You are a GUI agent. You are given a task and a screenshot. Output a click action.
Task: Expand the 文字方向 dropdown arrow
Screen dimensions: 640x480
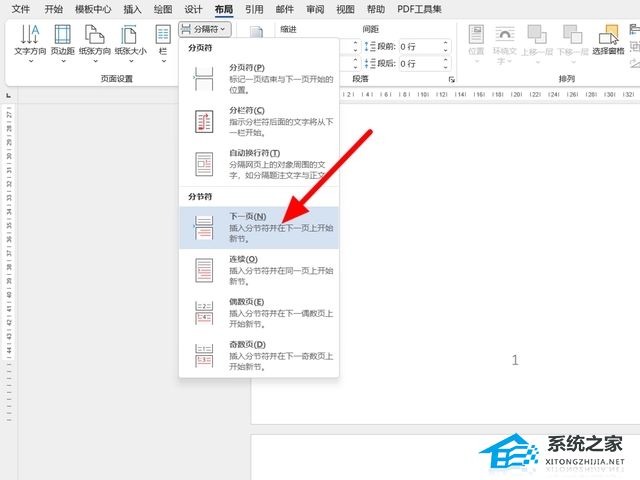[31, 61]
